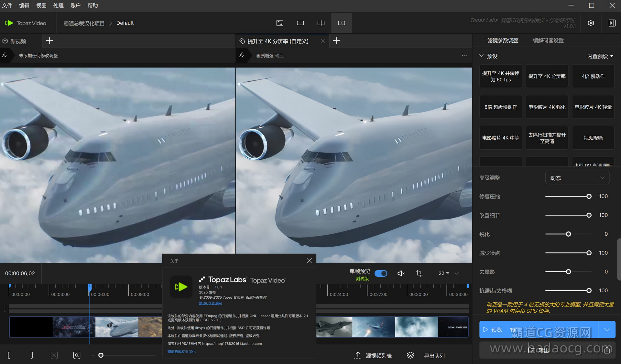Click the crop tool icon
The width and height of the screenshot is (621, 364).
(x=419, y=273)
